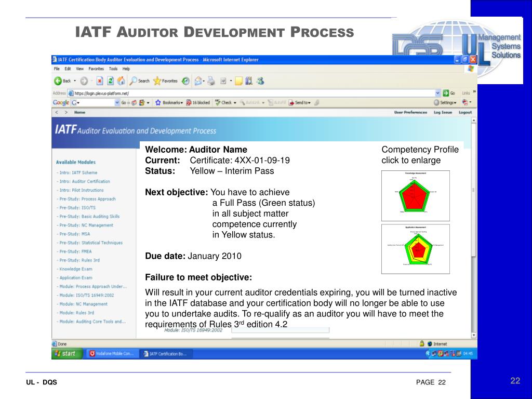Expand the Links toolbar chevron
The height and width of the screenshot is (399, 532).
click(x=474, y=91)
